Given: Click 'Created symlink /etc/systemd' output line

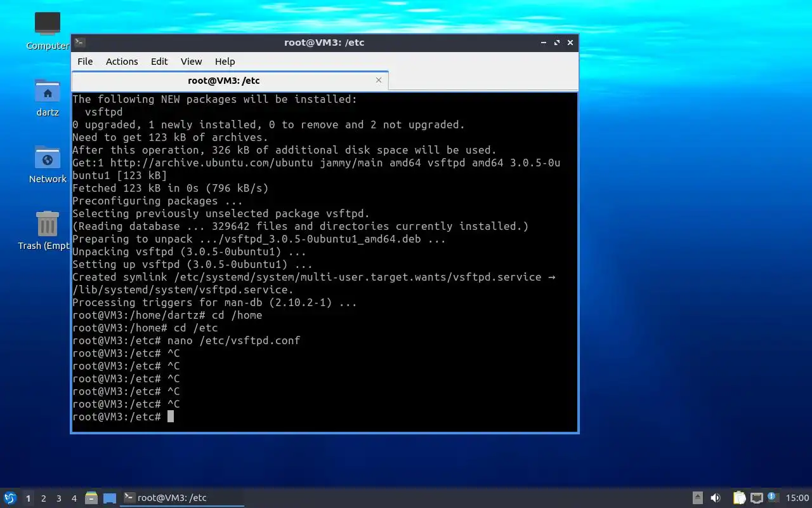Looking at the screenshot, I should point(314,283).
